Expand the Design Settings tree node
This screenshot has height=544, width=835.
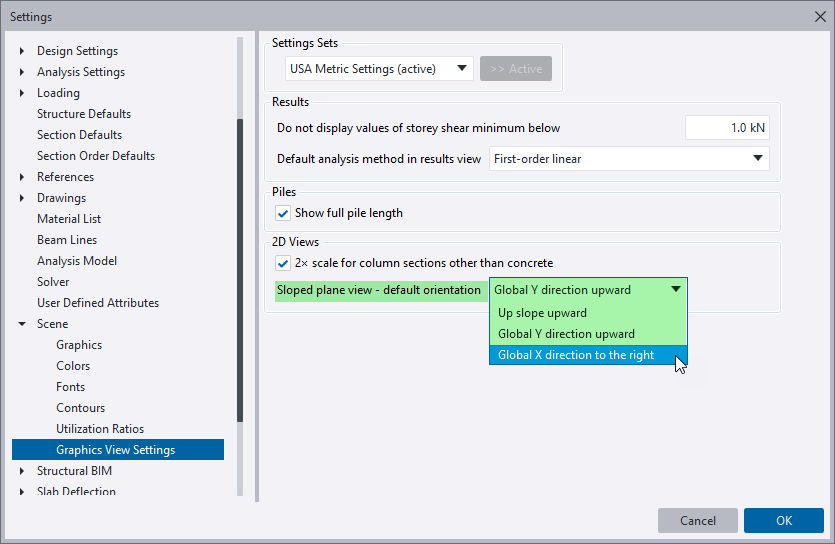(x=23, y=51)
